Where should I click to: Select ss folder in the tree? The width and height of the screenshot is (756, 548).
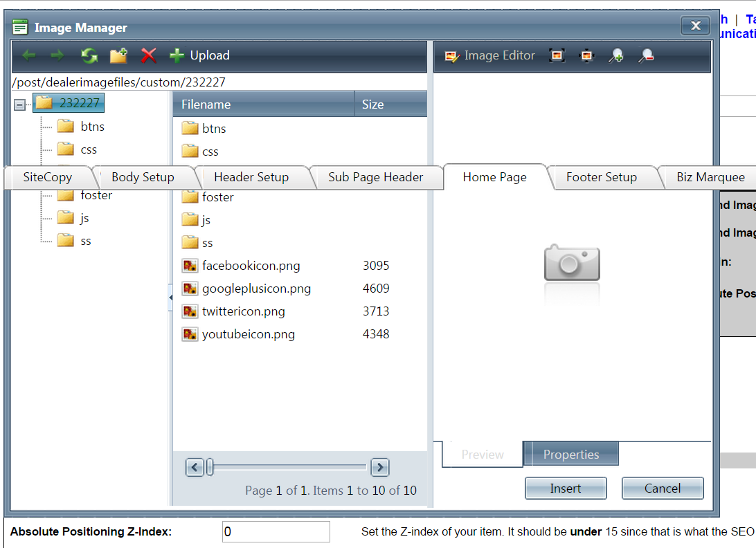[x=74, y=241]
